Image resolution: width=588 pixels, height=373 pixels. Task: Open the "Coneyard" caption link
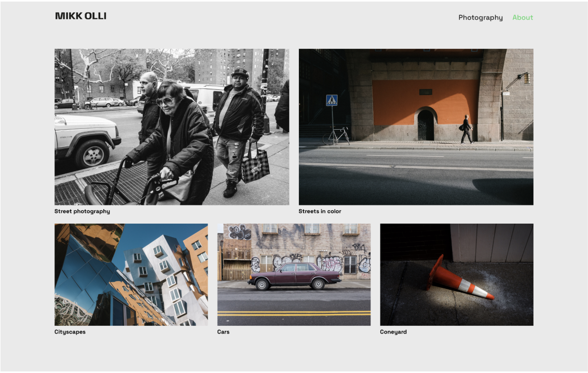tap(393, 332)
